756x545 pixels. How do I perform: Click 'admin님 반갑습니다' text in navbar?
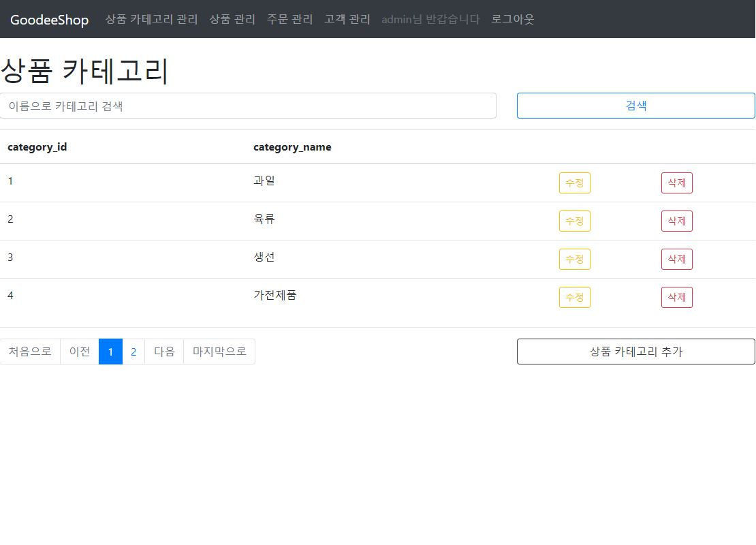[430, 19]
